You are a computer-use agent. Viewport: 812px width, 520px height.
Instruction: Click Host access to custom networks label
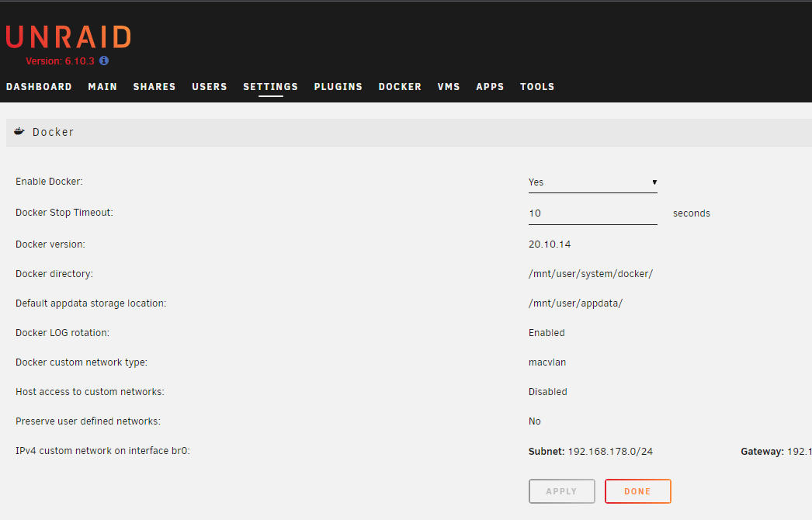click(89, 392)
